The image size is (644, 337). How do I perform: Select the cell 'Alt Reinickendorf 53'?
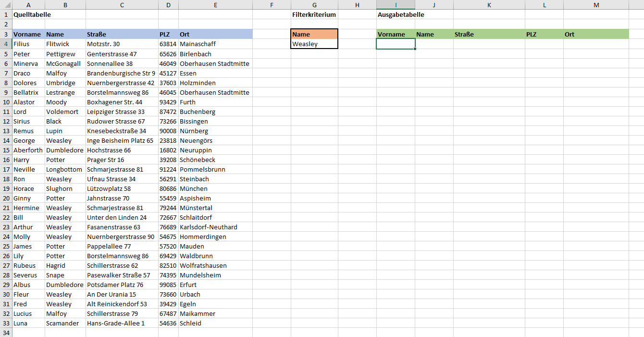tap(122, 304)
